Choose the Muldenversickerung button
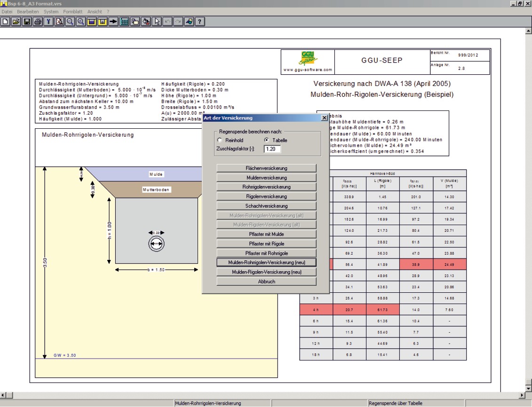The width and height of the screenshot is (532, 407). click(x=266, y=178)
